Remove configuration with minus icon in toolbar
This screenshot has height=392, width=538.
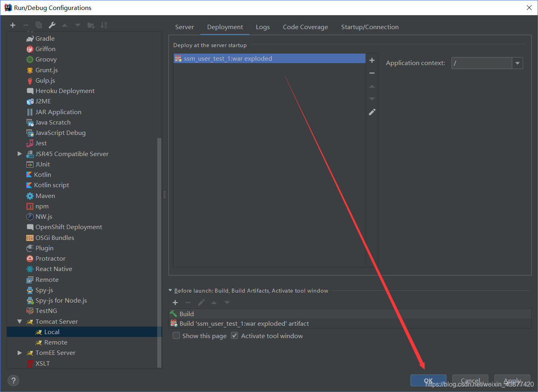26,25
